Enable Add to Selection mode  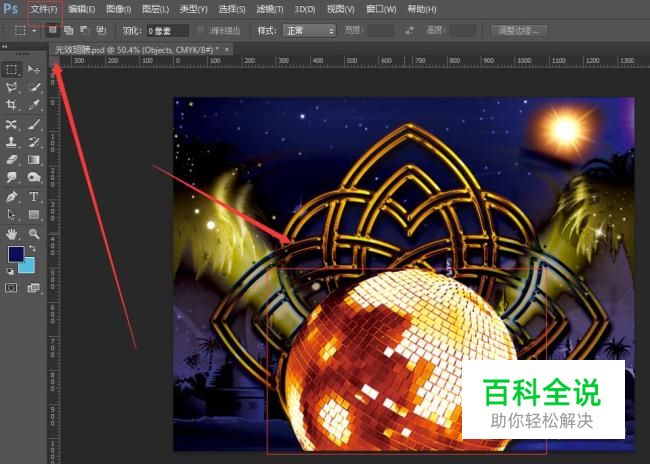tap(68, 30)
